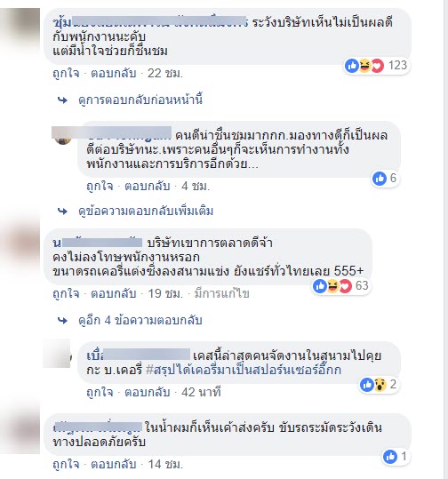Open the hashtag #สรุปได้เคอรี่มาเป็นสปอร์นเซอร์อีกก
This screenshot has height=479, width=448.
tap(244, 371)
